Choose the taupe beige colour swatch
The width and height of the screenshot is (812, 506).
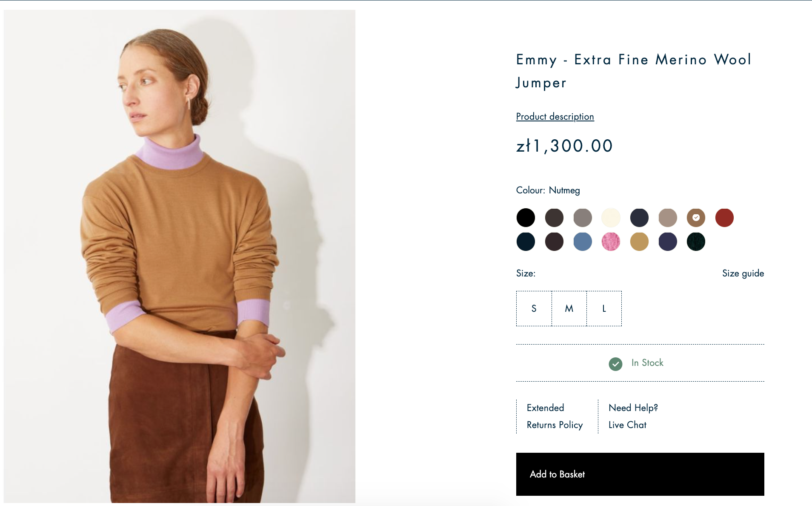(x=668, y=218)
